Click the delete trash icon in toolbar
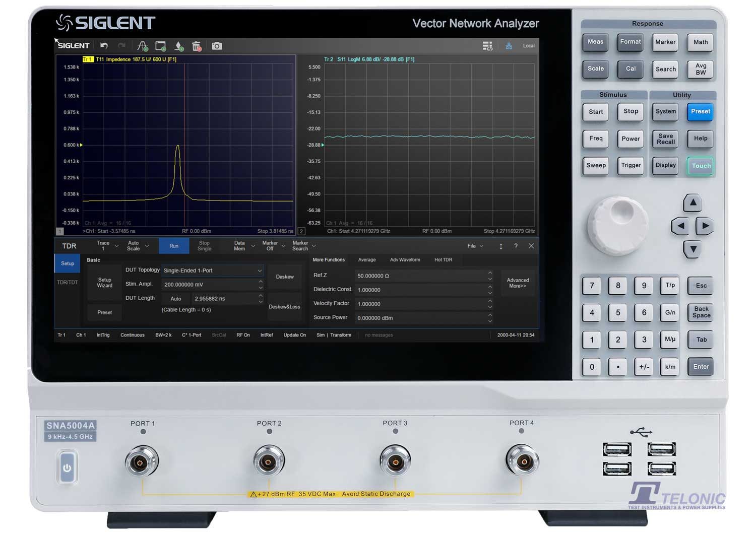The image size is (756, 534). (x=197, y=46)
